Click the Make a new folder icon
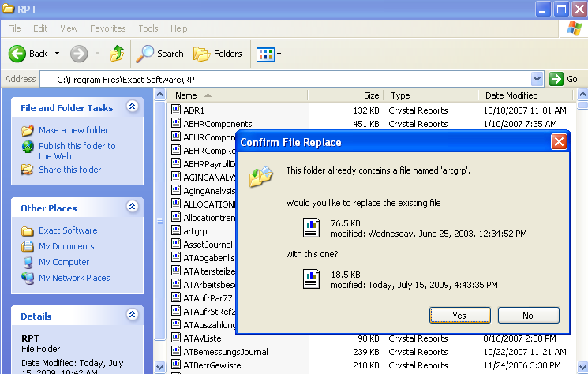588x374 pixels. tap(28, 130)
